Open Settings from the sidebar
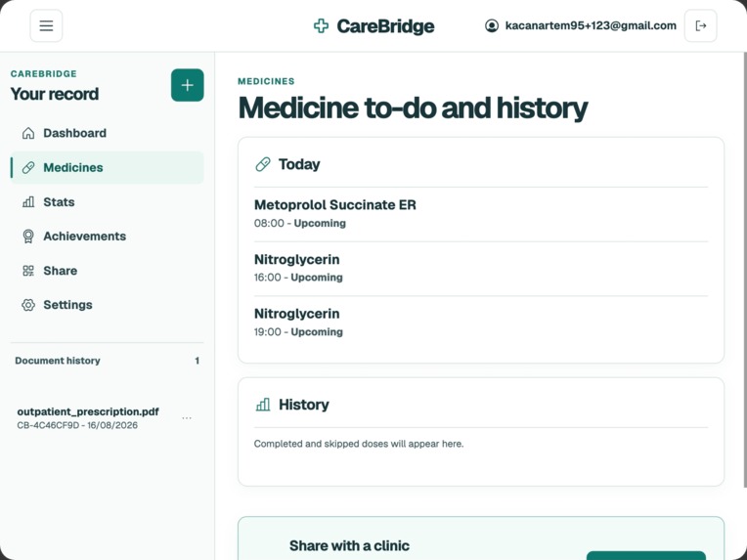This screenshot has width=747, height=560. [108, 305]
